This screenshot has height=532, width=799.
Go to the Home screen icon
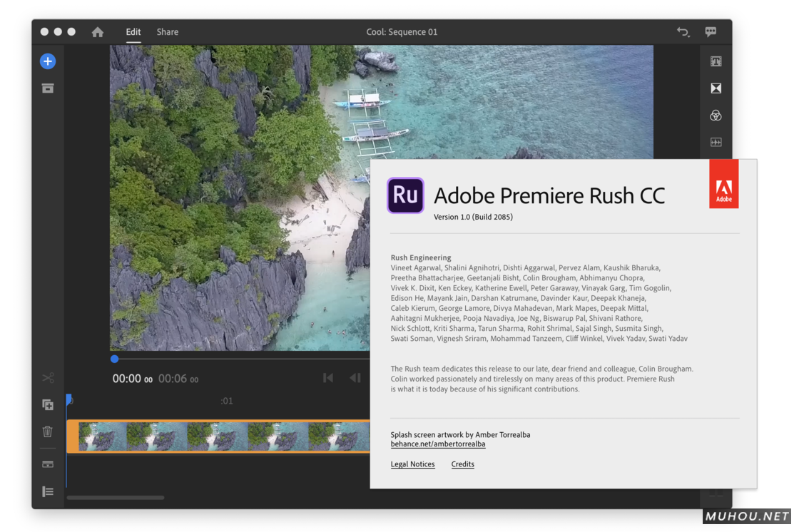98,32
